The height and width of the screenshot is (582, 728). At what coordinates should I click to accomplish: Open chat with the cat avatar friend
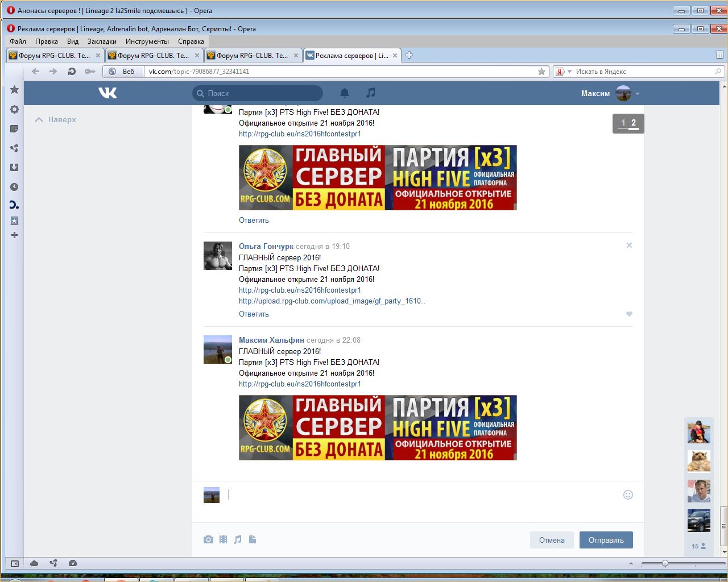pyautogui.click(x=699, y=461)
